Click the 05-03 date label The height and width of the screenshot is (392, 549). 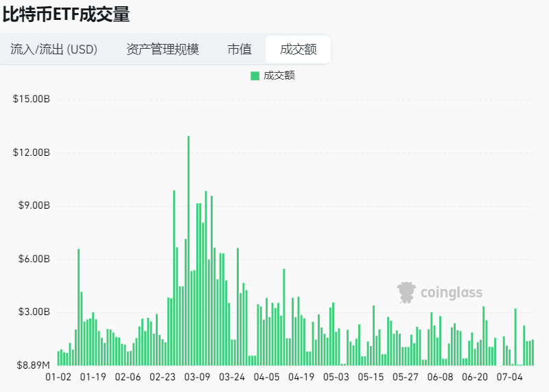click(336, 377)
